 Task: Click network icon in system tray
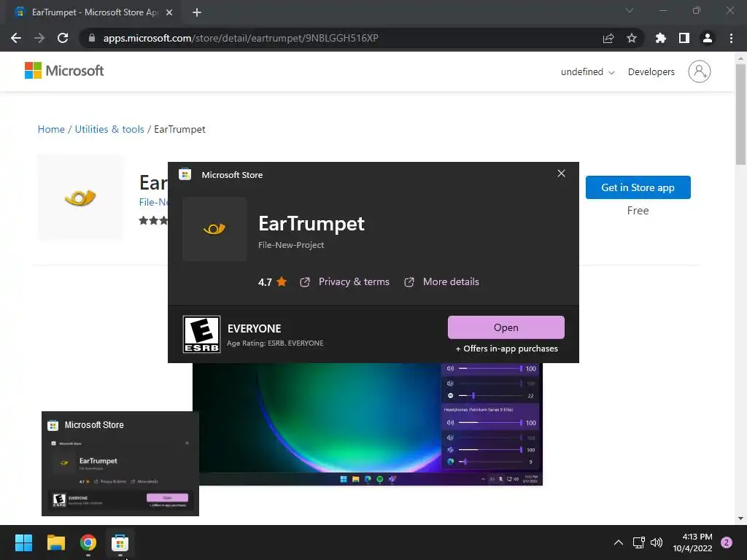(638, 542)
